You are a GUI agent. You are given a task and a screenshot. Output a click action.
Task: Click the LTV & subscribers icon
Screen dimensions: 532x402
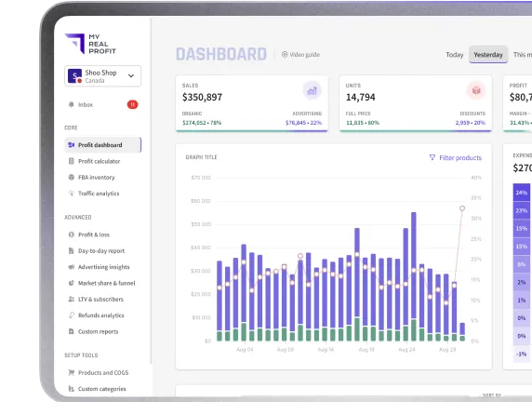click(x=72, y=299)
